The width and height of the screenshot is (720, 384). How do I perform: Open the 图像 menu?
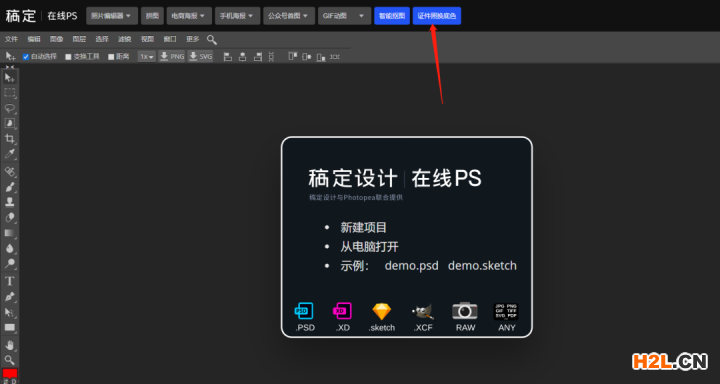pyautogui.click(x=56, y=40)
